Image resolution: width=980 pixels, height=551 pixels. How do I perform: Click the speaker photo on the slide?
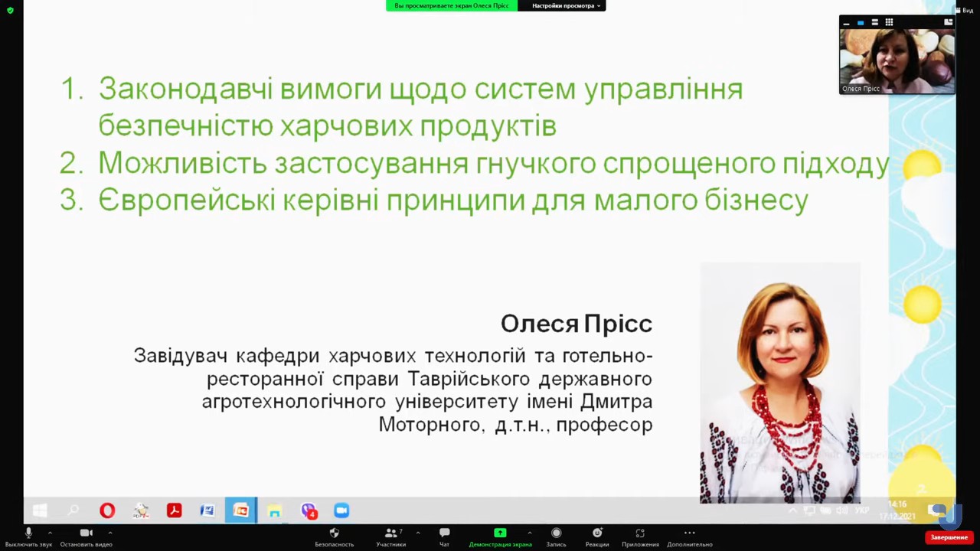pos(780,383)
